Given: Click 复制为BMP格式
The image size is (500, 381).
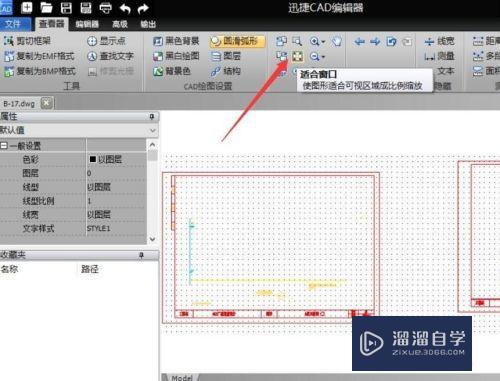Looking at the screenshot, I should click(40, 71).
